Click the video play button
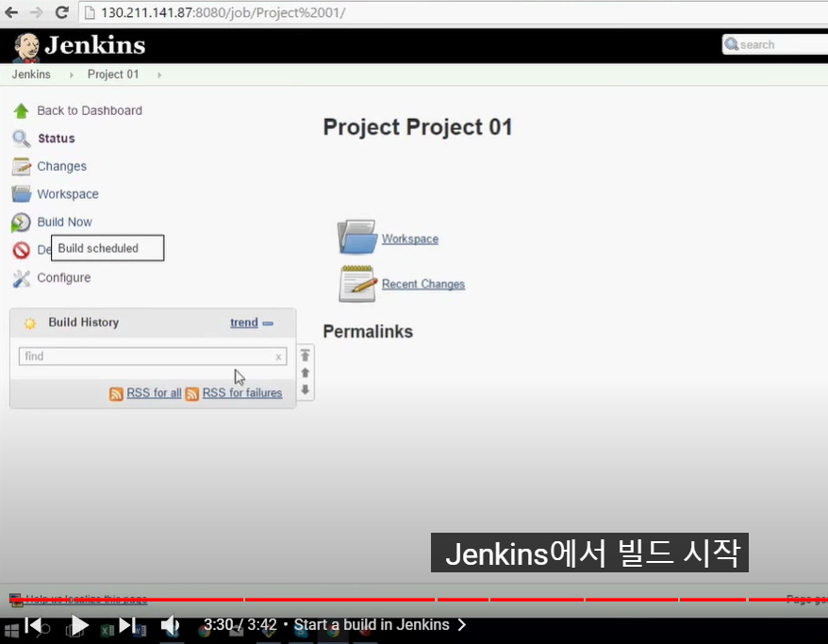This screenshot has width=828, height=644. [80, 625]
